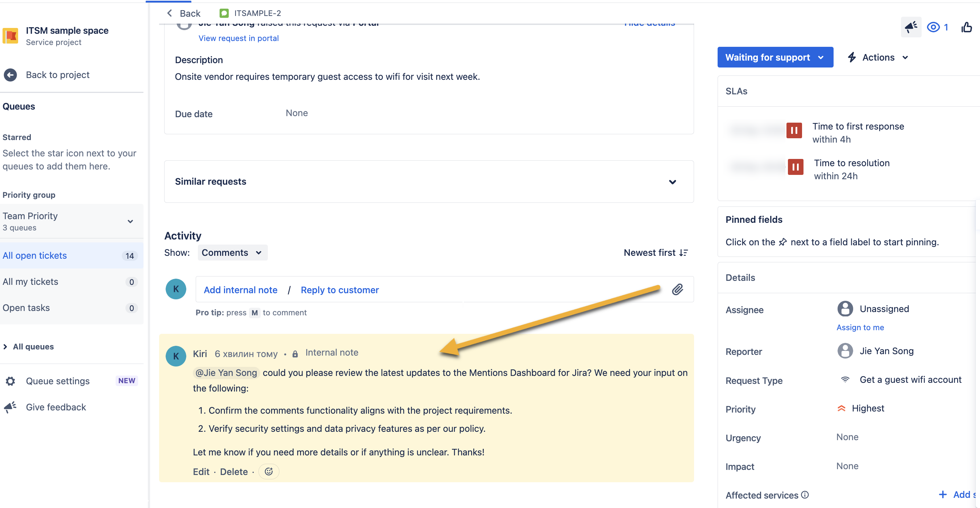
Task: Select All my tickets in the sidebar
Action: (x=30, y=282)
